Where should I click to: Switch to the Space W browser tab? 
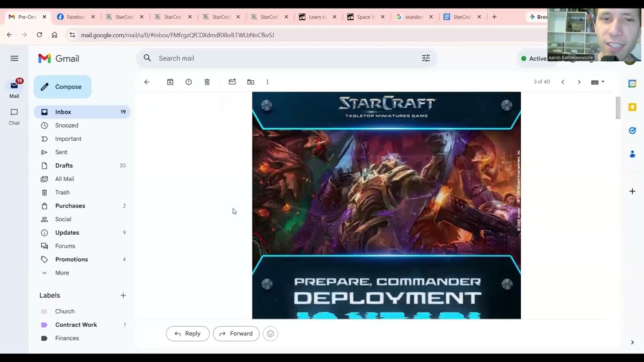366,17
